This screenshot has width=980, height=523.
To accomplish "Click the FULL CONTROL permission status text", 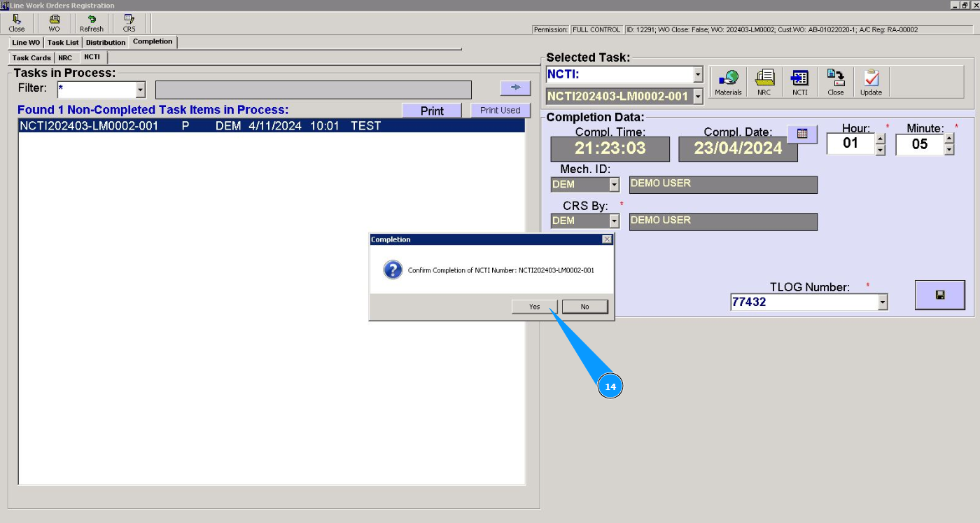I will (596, 29).
